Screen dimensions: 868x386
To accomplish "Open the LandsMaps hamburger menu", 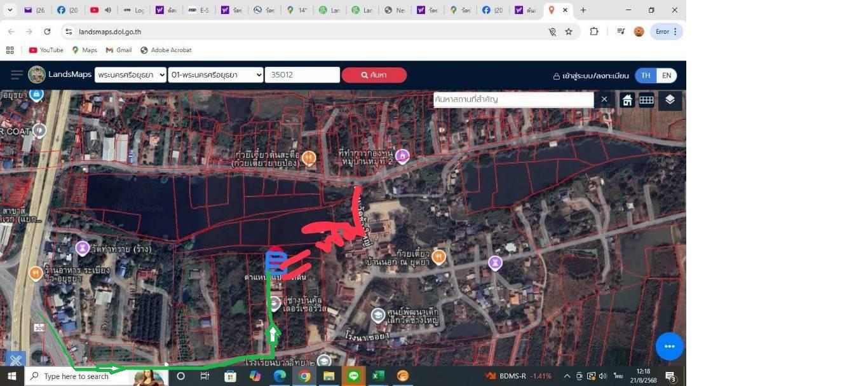I will coord(17,75).
